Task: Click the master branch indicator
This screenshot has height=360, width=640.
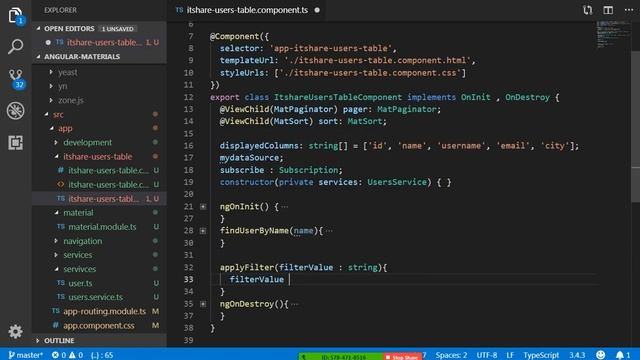Action: tap(25, 355)
